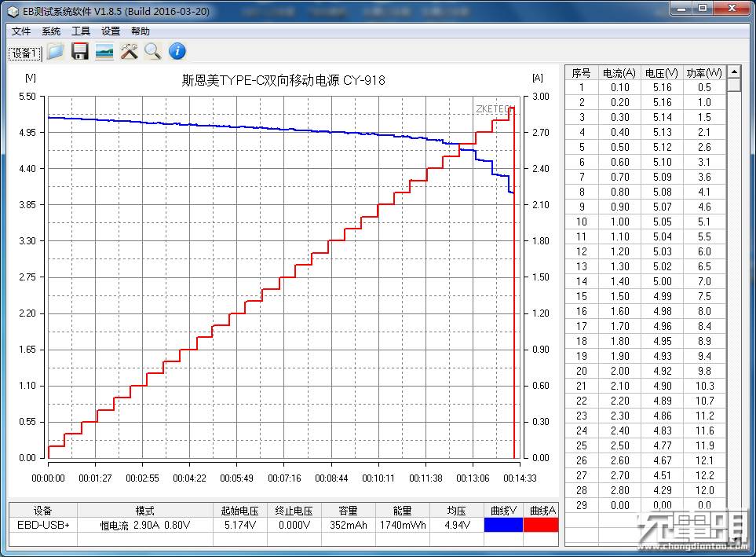Open file with the folder toolbar icon

pos(56,51)
